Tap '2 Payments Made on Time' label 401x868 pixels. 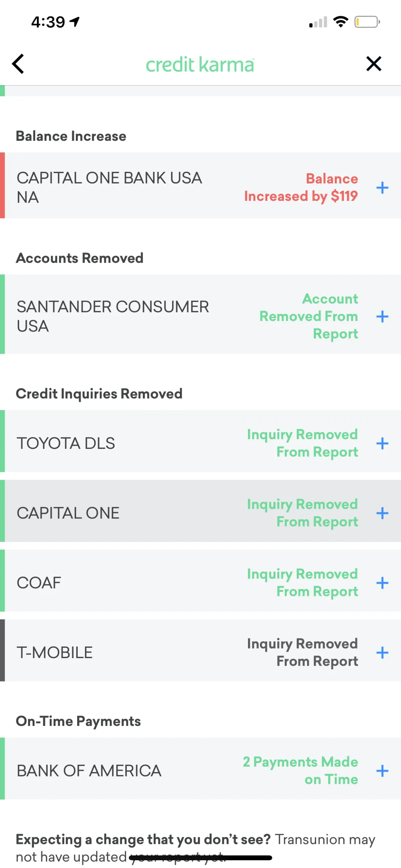click(300, 770)
